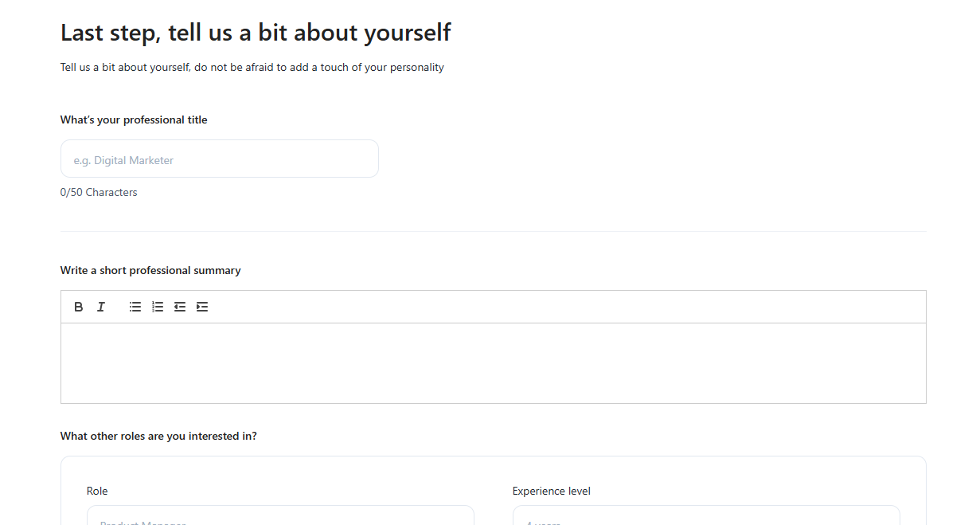Image resolution: width=980 pixels, height=525 pixels.
Task: Toggle italic formatting in summary editor
Action: 101,307
